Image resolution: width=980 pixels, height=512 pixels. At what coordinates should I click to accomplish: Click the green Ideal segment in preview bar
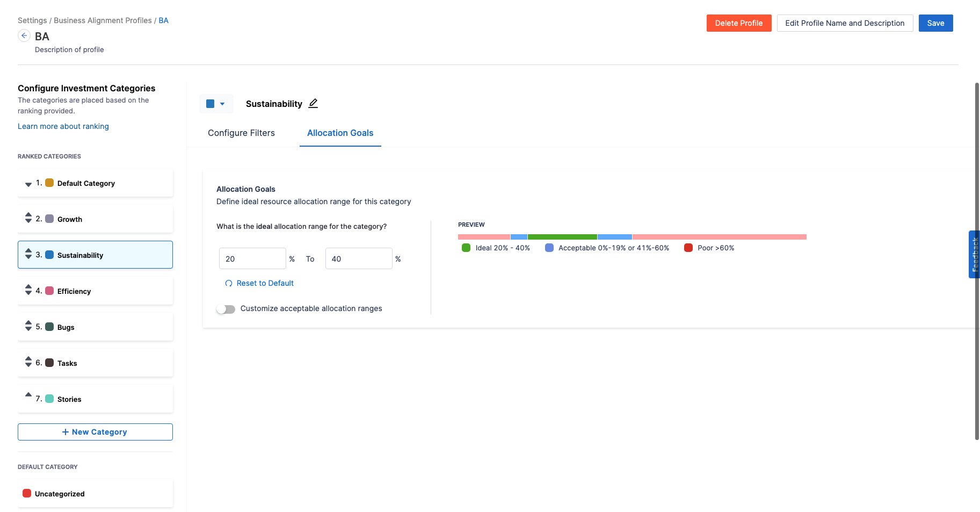[562, 237]
